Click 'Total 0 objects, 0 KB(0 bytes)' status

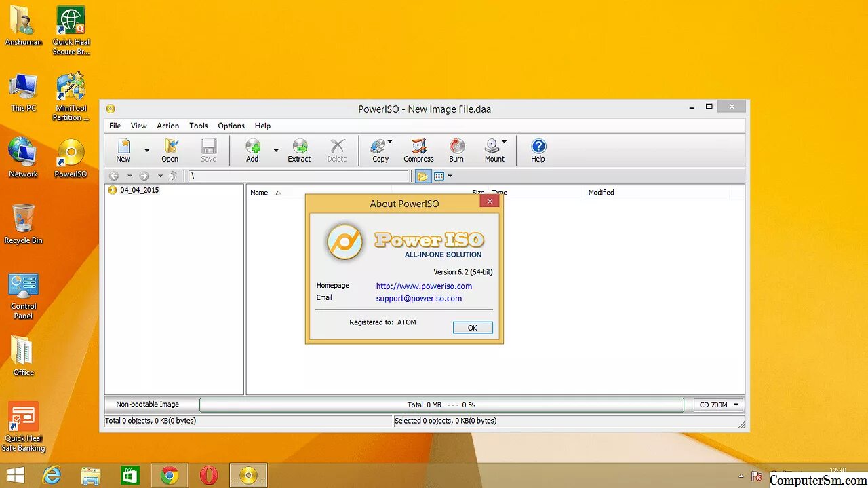tap(150, 421)
